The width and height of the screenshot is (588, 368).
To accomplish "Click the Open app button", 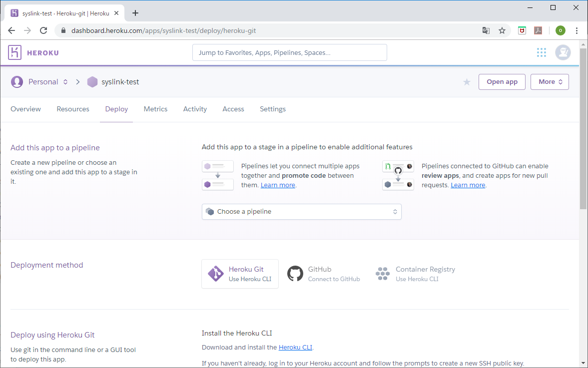I will [x=502, y=82].
